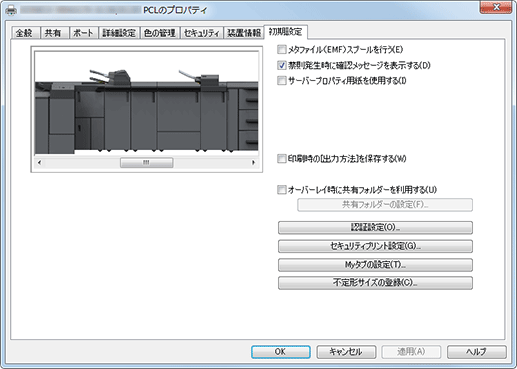This screenshot has height=369, width=517.
Task: Click the horizontal scrollbar thumb under printer image
Action: 147,163
